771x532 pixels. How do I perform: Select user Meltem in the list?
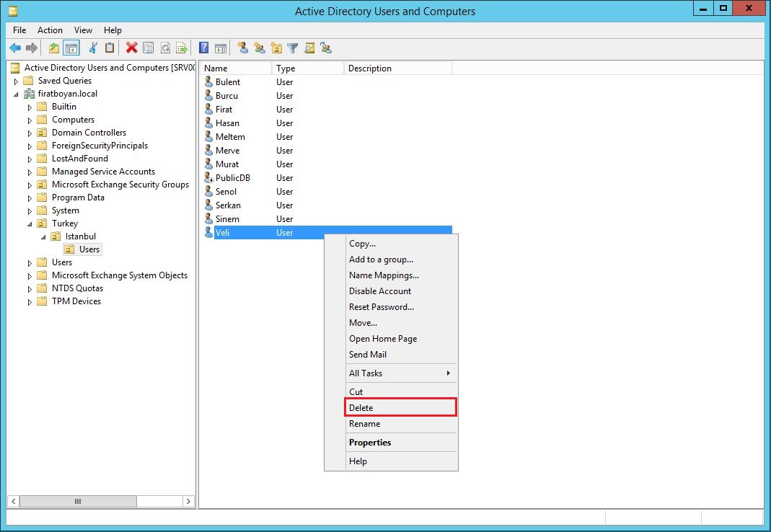tap(230, 137)
